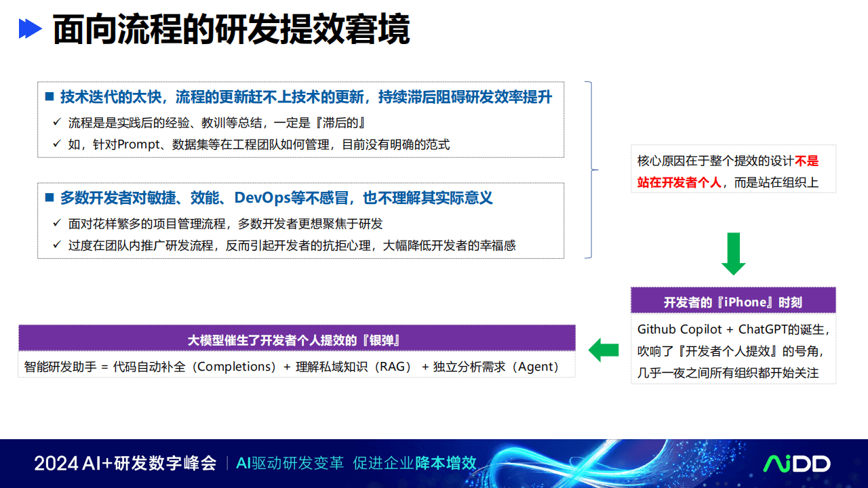Click footer slogan AI驱动研发变革
Viewport: 868px width, 488px height.
point(290,464)
